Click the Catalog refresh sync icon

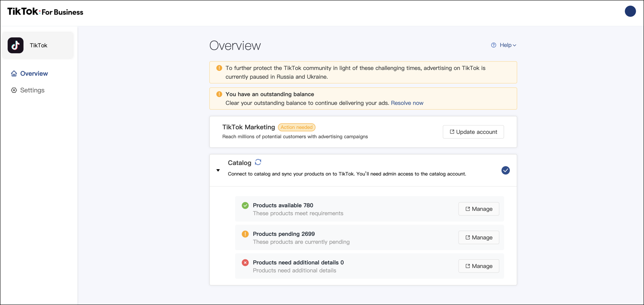(x=258, y=162)
